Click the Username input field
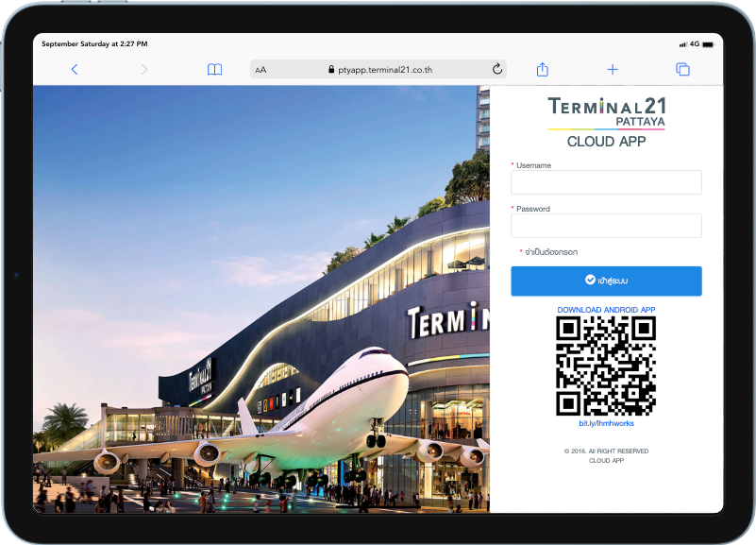756x545 pixels. pos(606,181)
